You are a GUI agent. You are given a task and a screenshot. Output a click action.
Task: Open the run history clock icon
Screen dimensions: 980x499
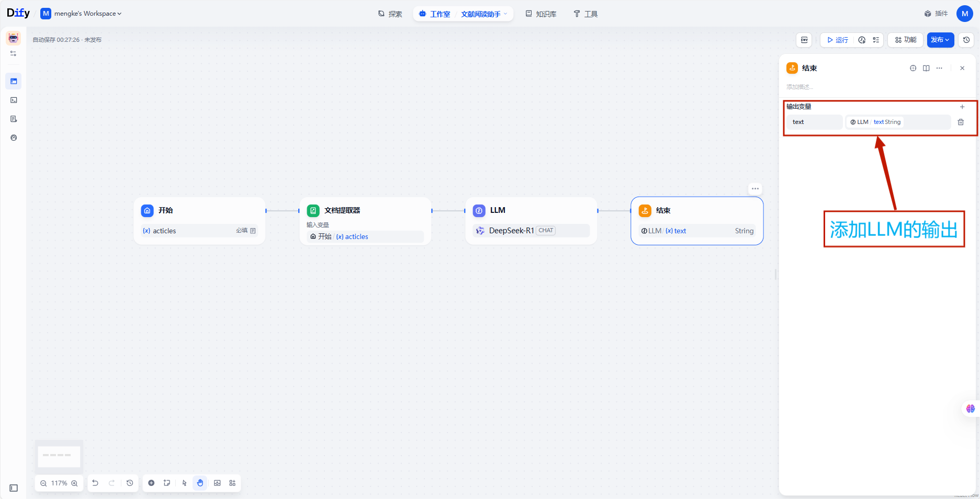point(862,40)
